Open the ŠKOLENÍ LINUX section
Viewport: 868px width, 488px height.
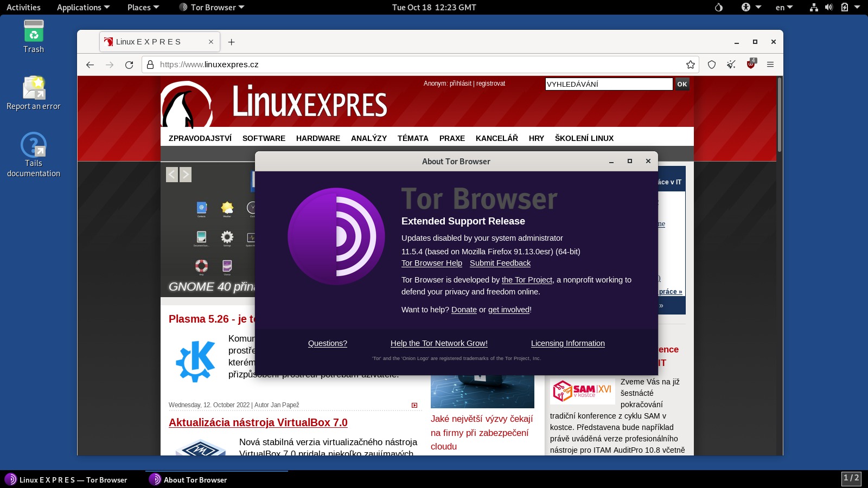(584, 138)
